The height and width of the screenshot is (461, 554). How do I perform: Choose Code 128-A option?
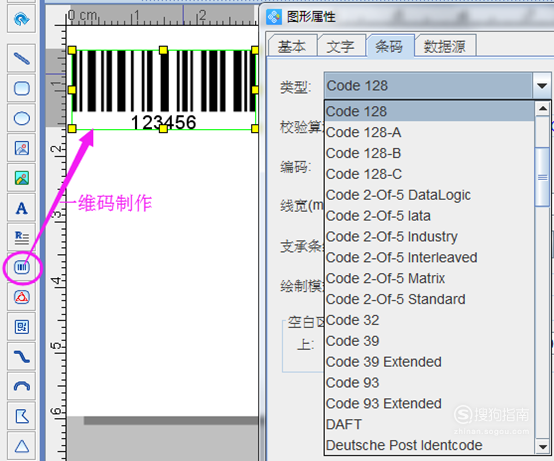pos(429,132)
